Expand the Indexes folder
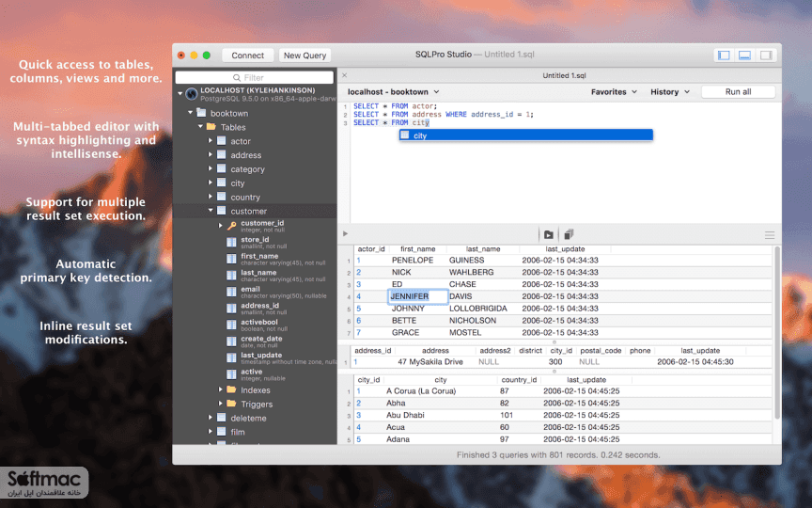 coord(220,389)
